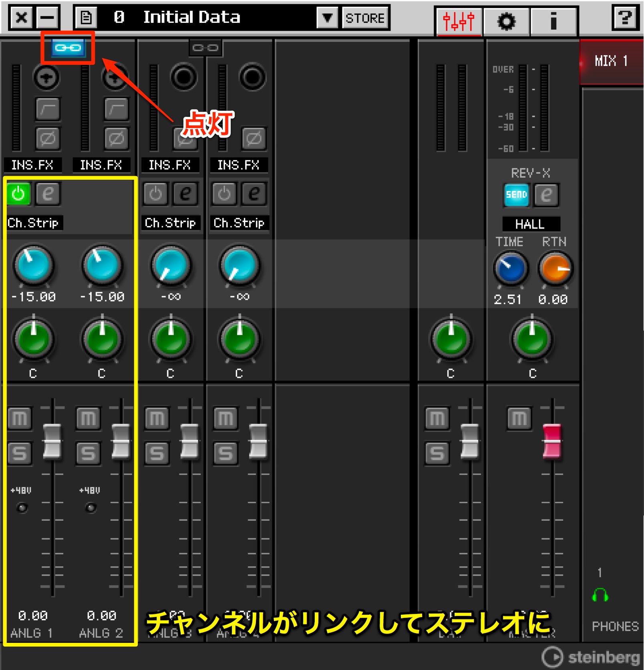Click the orange RTN reverb return knob
Viewport: 644px width, 670px height.
click(555, 269)
